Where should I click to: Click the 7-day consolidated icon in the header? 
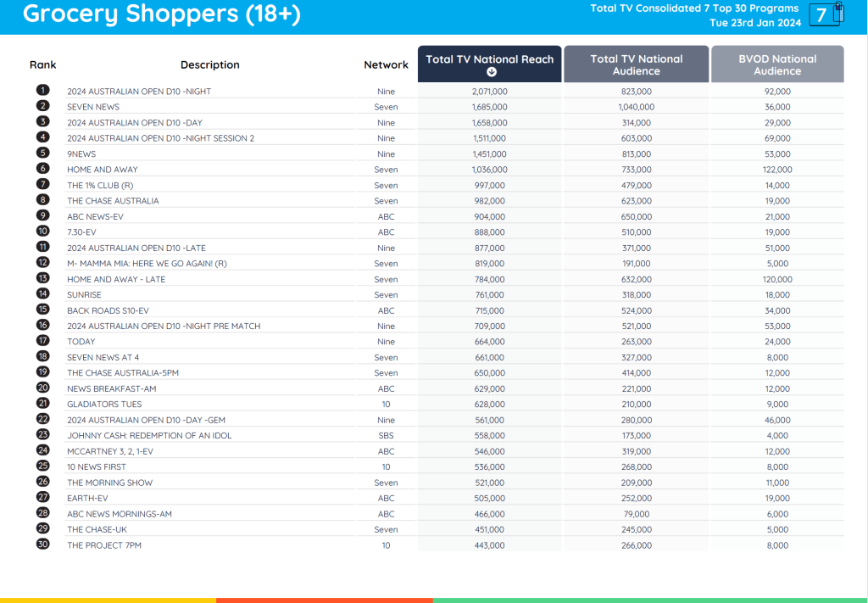click(x=826, y=14)
